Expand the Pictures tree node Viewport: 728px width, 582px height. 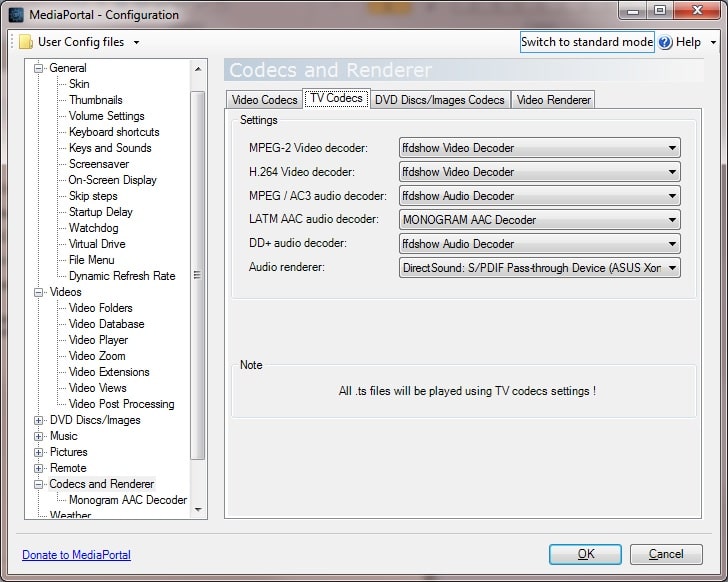[x=39, y=453]
